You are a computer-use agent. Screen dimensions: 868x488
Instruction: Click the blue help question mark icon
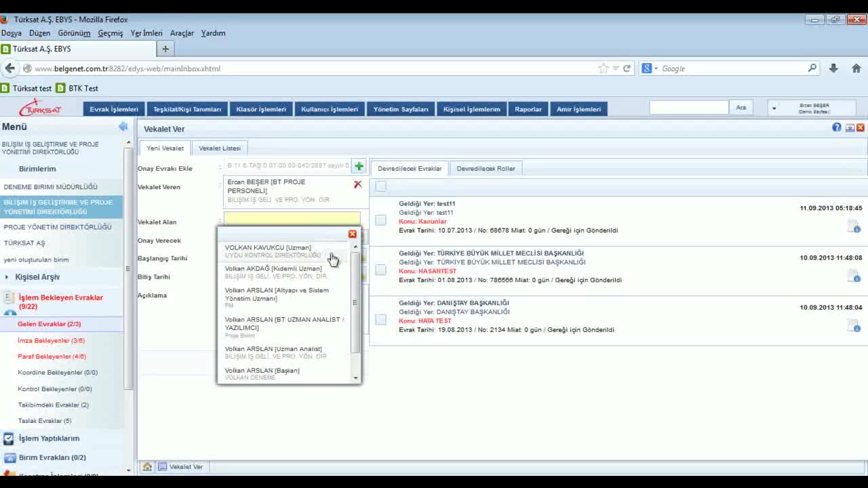point(837,127)
